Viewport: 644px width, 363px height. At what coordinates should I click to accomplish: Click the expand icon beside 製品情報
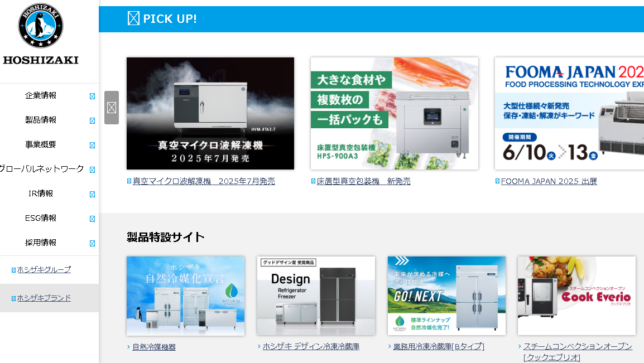click(93, 120)
